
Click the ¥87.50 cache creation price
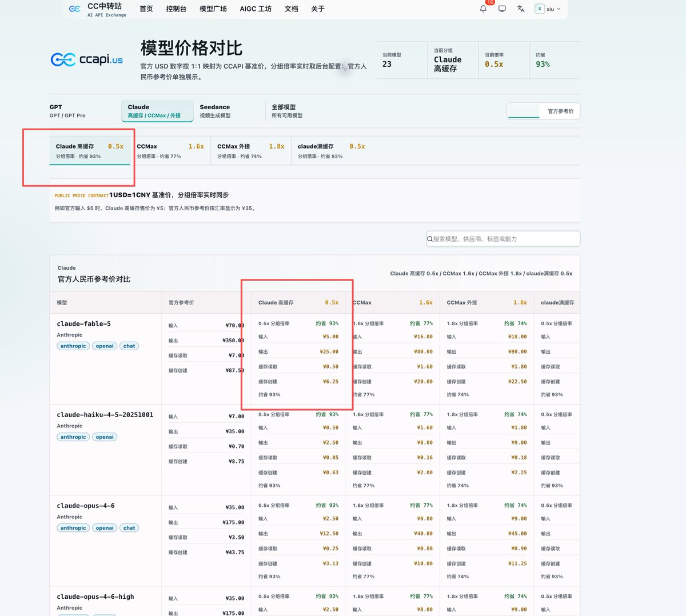pos(234,370)
